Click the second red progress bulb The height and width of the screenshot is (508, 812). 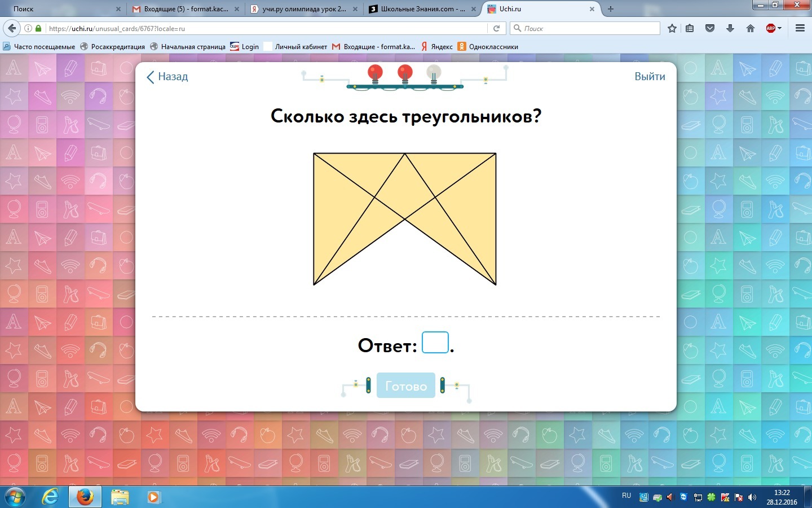(x=405, y=74)
